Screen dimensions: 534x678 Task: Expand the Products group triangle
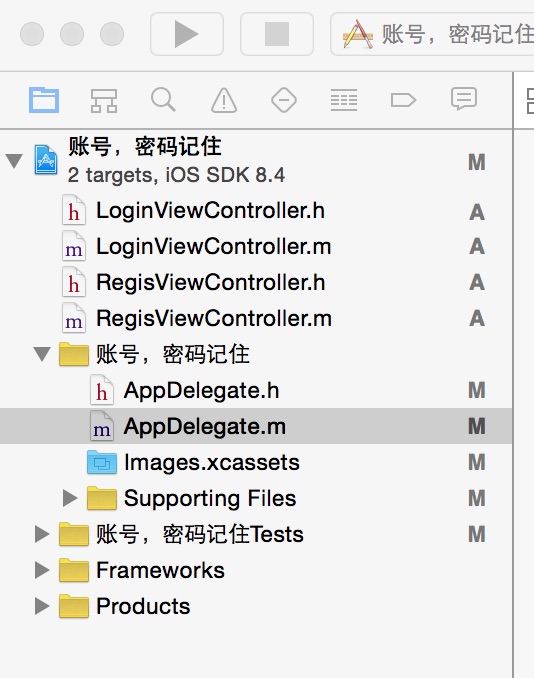(x=42, y=606)
